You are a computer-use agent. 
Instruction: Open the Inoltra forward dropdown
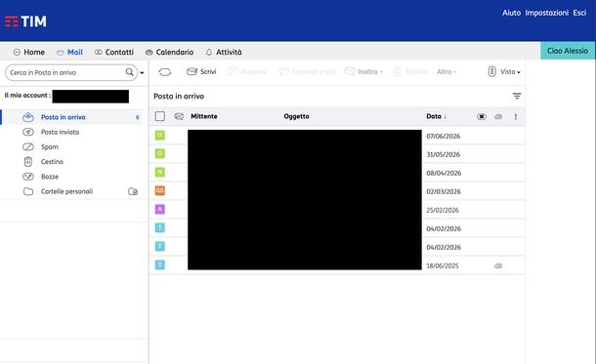[363, 72]
